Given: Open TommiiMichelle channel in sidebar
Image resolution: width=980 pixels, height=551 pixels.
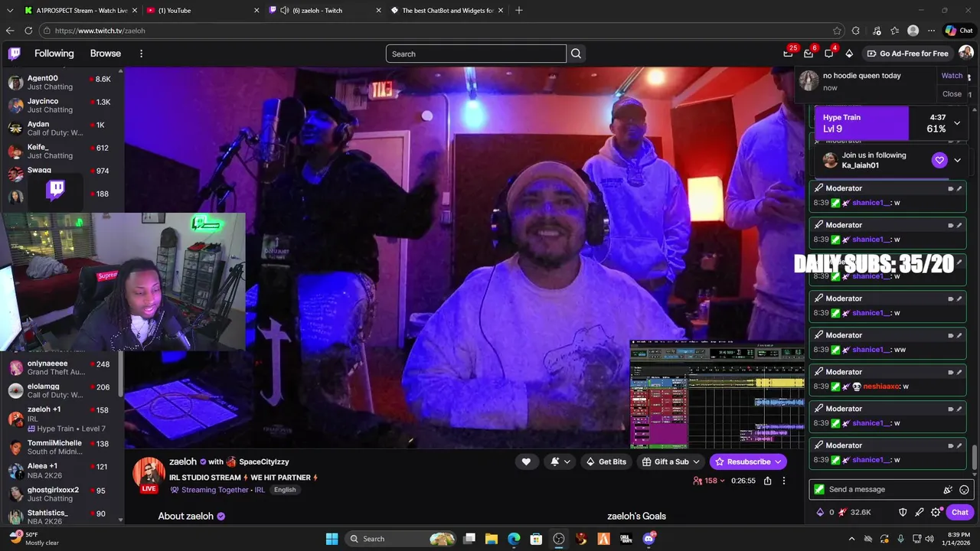Looking at the screenshot, I should (61, 447).
